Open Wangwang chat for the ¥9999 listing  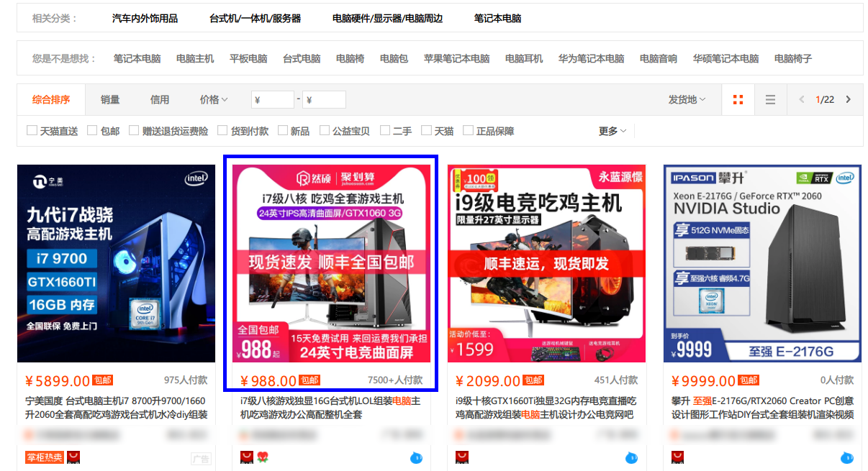pos(847,457)
